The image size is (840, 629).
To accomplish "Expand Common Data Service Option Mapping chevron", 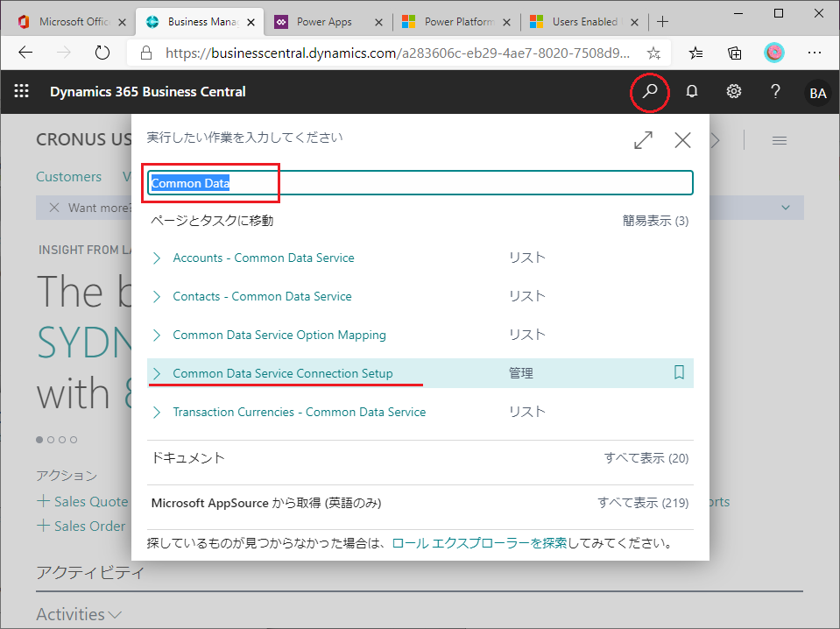I will (x=157, y=336).
